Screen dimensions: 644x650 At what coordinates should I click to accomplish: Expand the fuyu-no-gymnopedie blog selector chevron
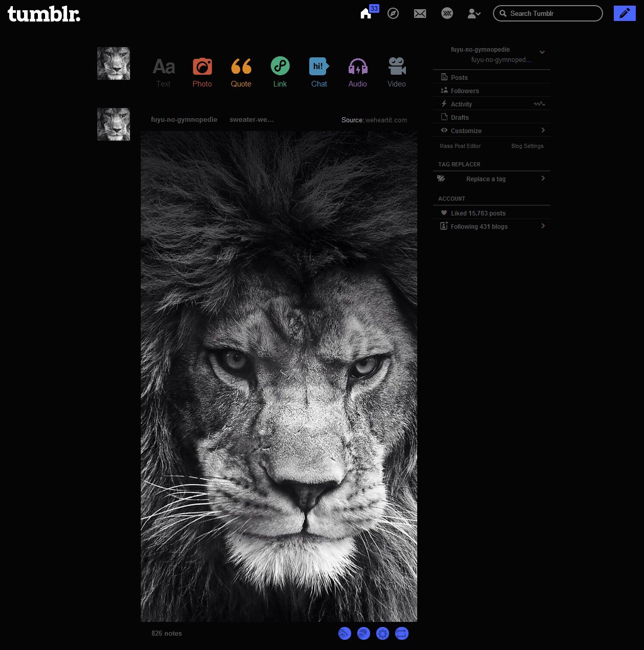click(x=542, y=52)
